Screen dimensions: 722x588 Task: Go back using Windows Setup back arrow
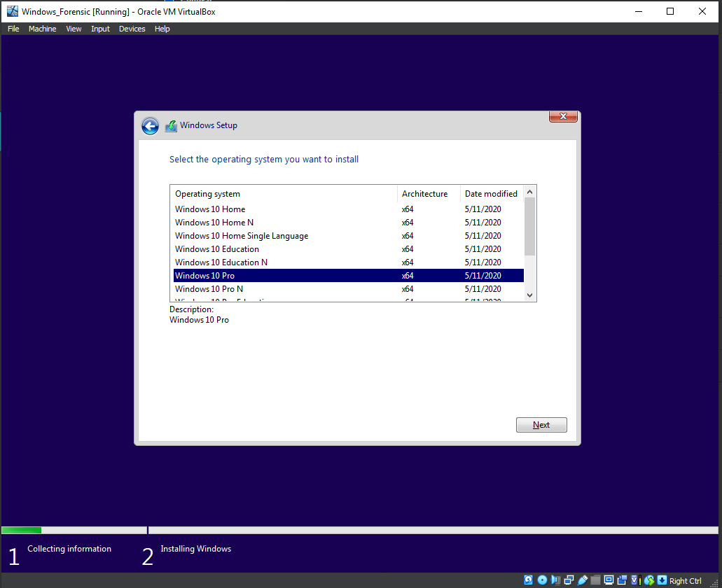150,126
